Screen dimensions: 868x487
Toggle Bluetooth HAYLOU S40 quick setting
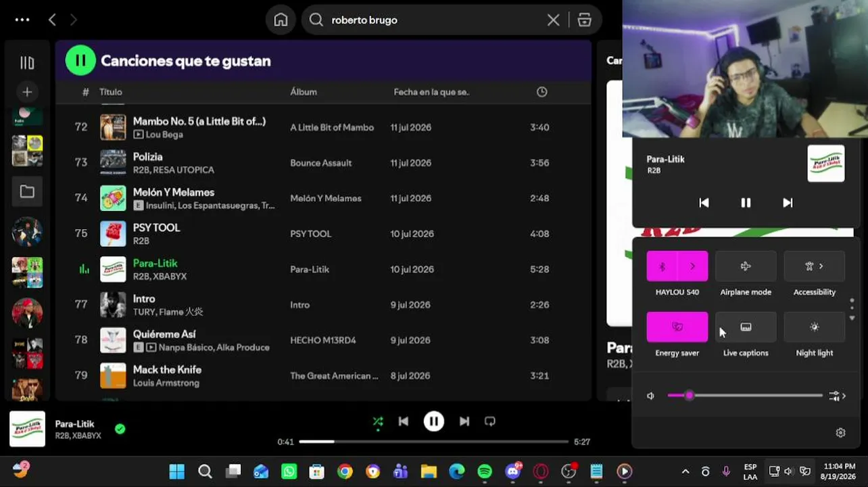click(x=662, y=266)
